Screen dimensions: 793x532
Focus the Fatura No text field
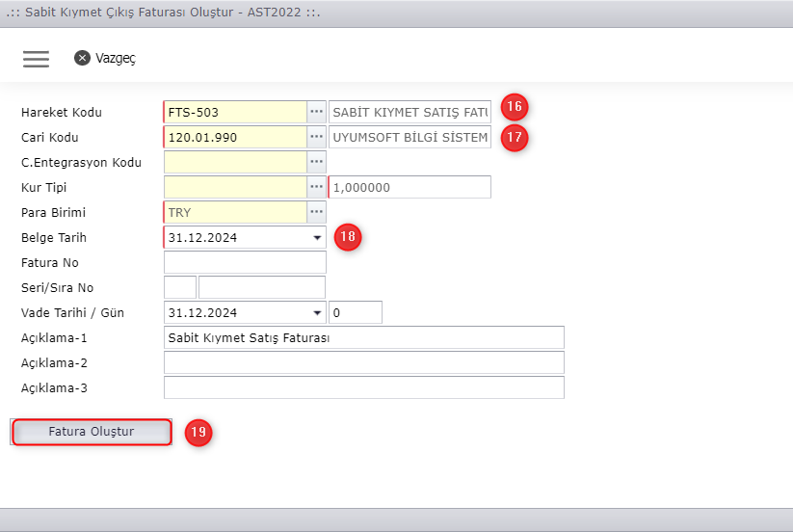point(245,262)
